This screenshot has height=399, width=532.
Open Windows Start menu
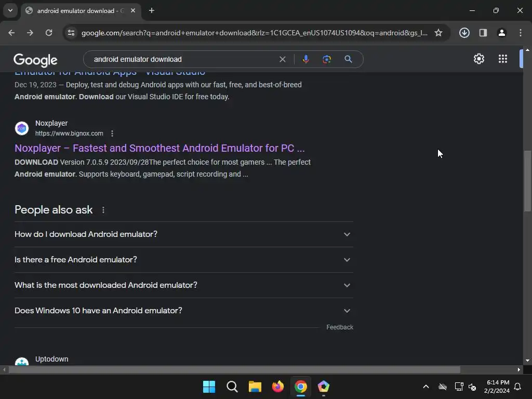click(209, 387)
